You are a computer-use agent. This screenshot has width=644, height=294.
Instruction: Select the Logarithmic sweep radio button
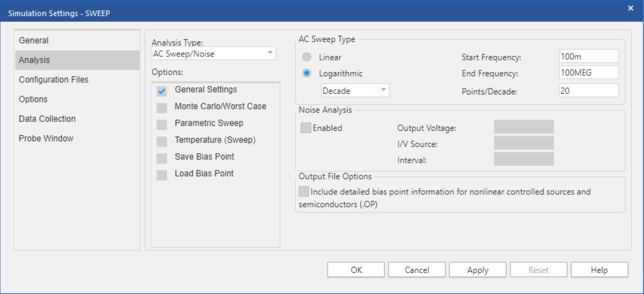coord(307,73)
